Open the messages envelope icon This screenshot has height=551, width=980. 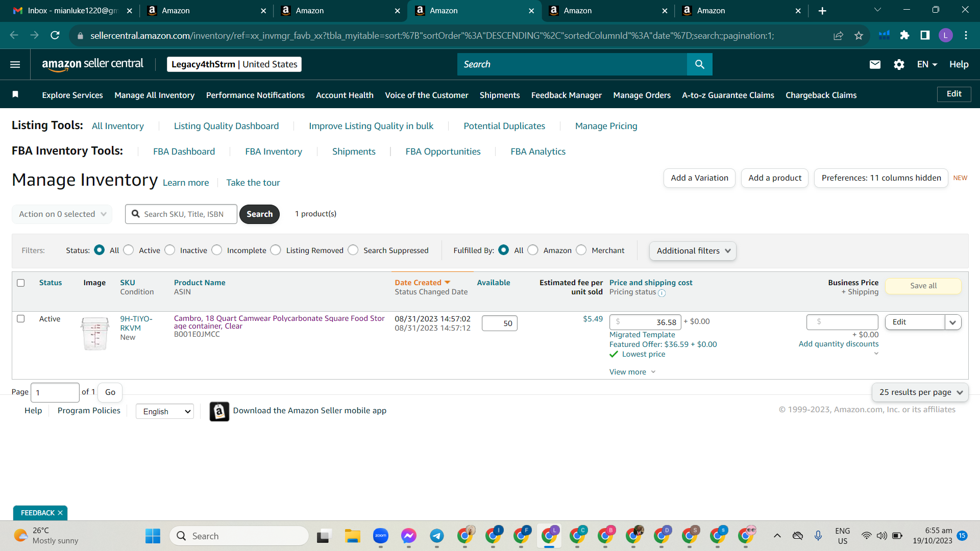[x=875, y=64]
